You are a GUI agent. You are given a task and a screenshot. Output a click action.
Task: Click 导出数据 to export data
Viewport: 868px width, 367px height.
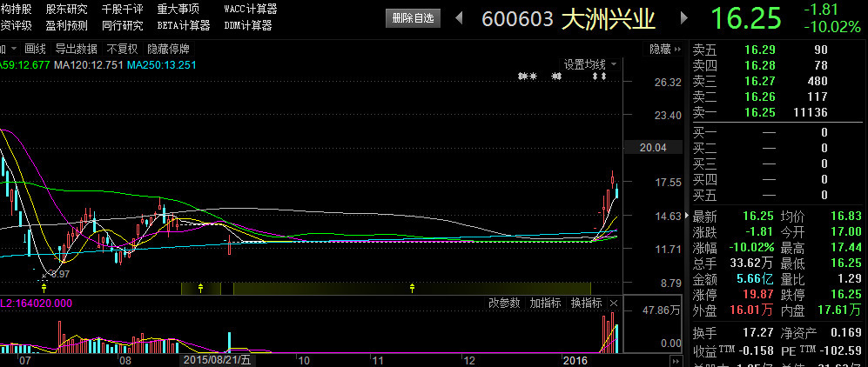(76, 49)
